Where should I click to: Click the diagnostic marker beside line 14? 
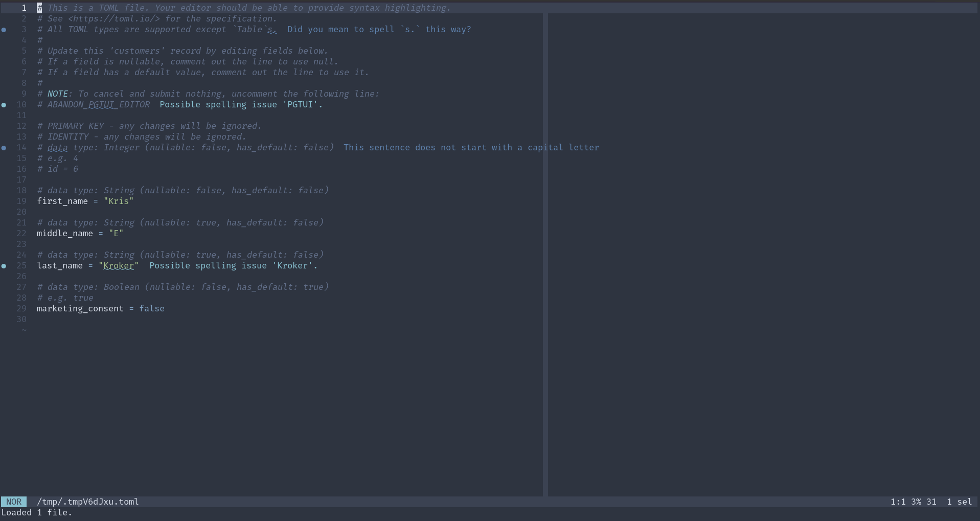(x=4, y=148)
